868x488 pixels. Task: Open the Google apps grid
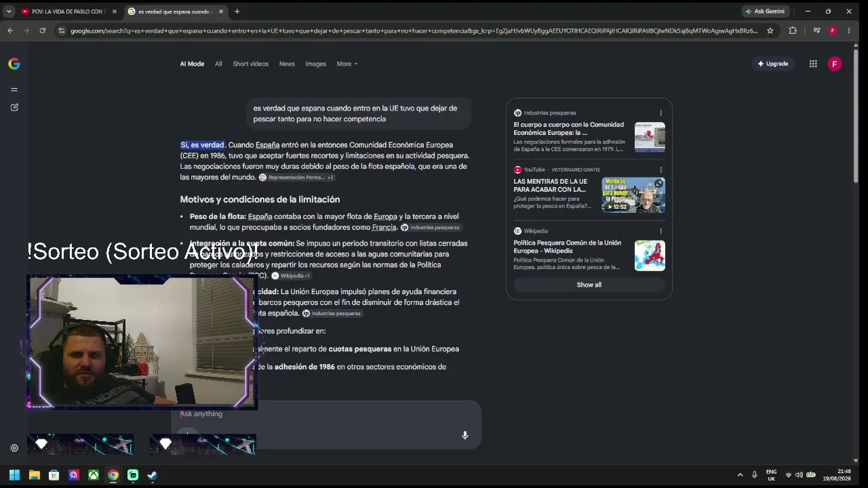[813, 64]
